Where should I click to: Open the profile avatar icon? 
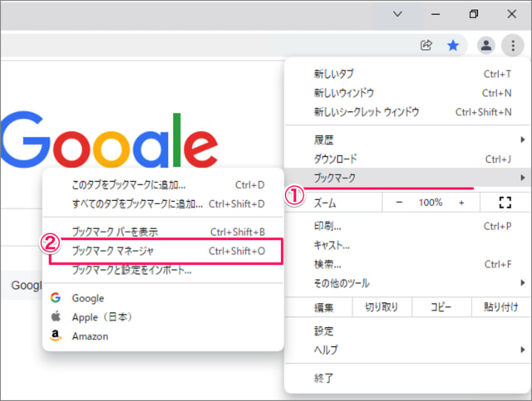click(487, 46)
